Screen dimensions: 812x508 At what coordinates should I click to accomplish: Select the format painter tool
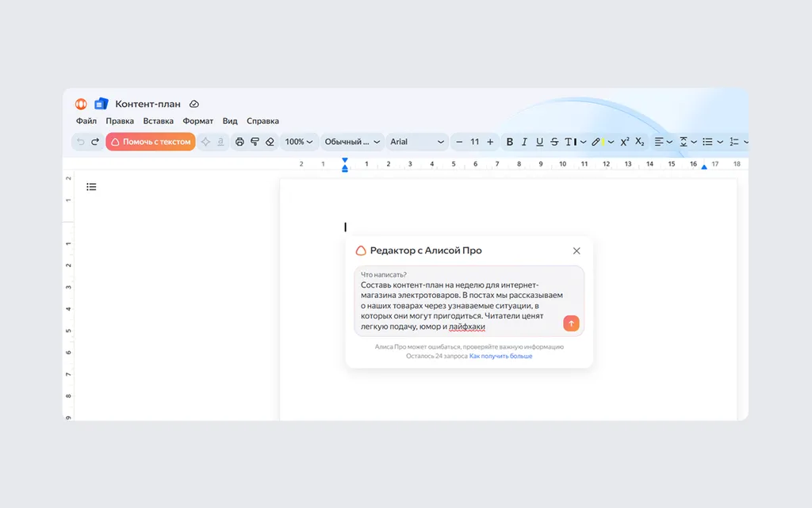[x=255, y=142]
